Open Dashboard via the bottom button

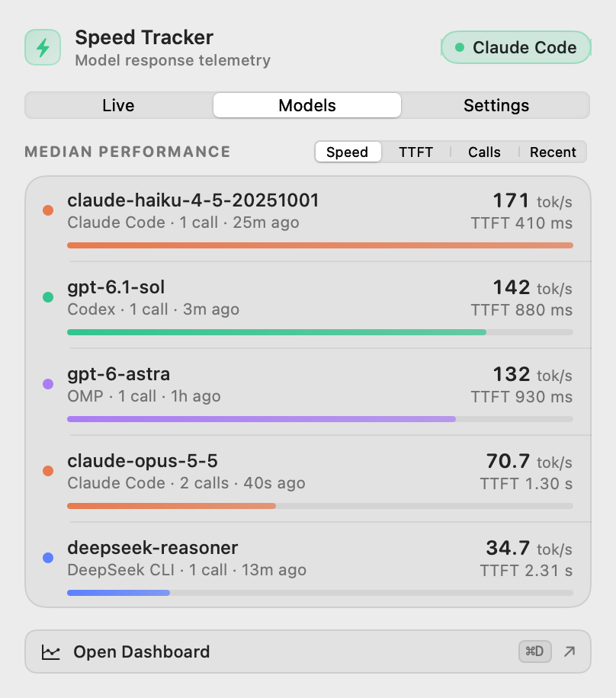point(308,652)
